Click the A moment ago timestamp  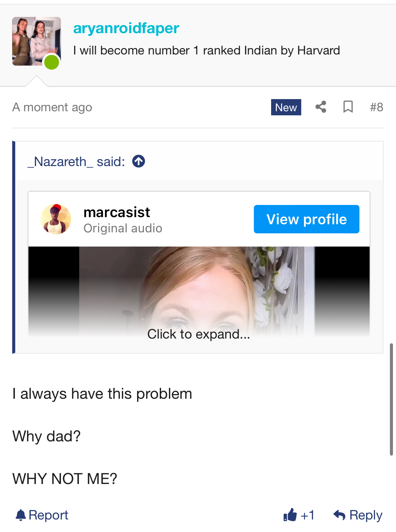pos(52,107)
